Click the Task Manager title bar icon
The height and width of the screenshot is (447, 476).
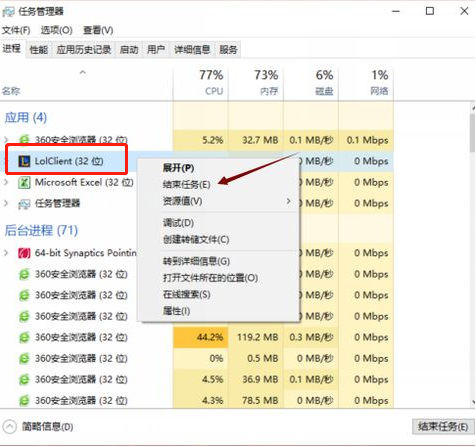[8, 12]
